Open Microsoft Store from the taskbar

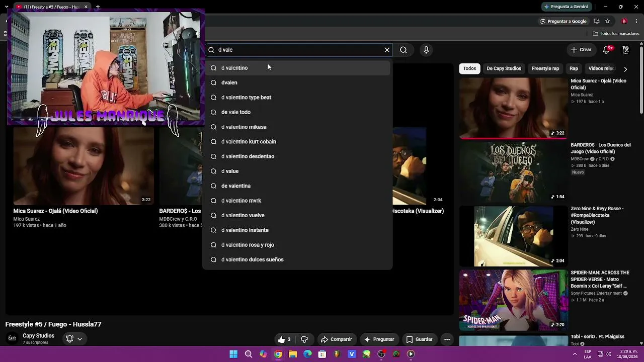[x=323, y=354]
